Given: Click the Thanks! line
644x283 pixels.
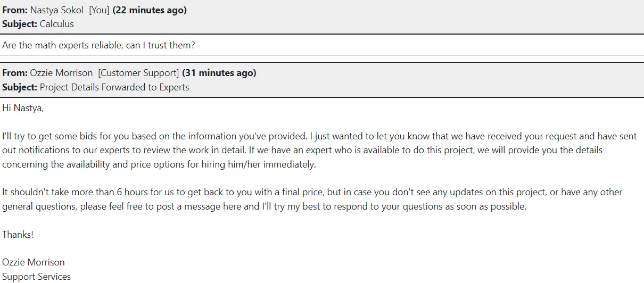Looking at the screenshot, I should [x=18, y=234].
